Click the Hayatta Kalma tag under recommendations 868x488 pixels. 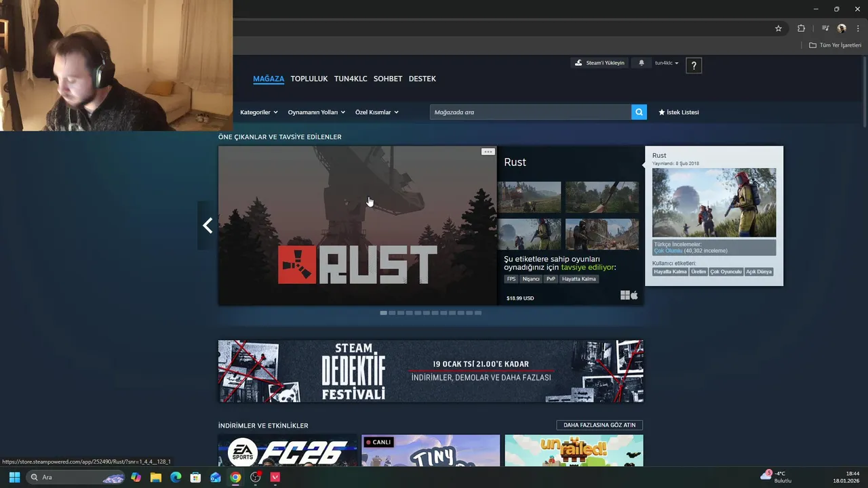579,279
